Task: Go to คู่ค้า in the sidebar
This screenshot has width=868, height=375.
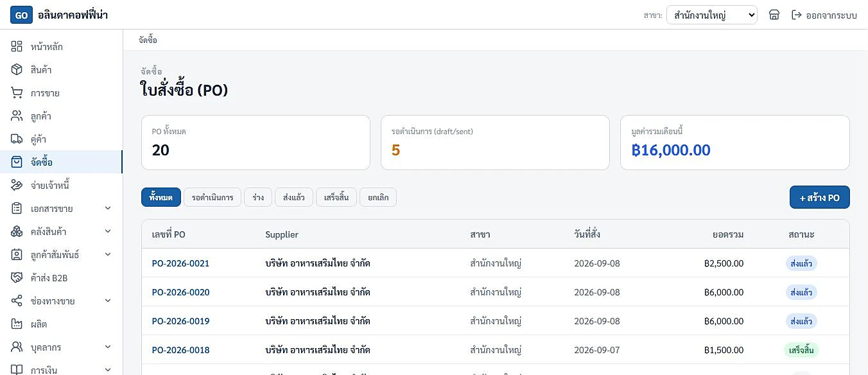Action: pyautogui.click(x=61, y=139)
